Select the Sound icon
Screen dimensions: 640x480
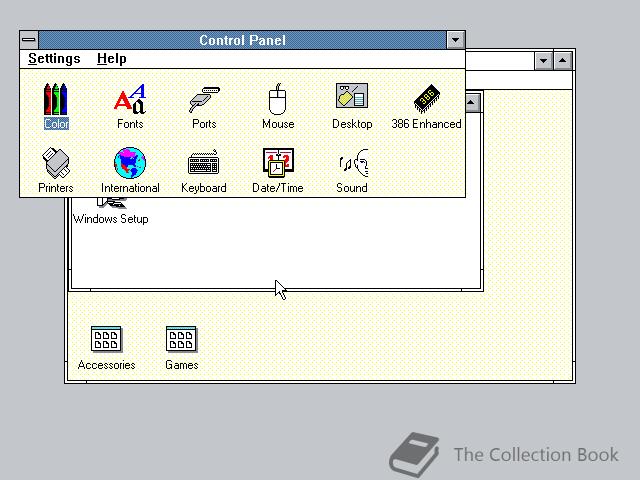[353, 163]
